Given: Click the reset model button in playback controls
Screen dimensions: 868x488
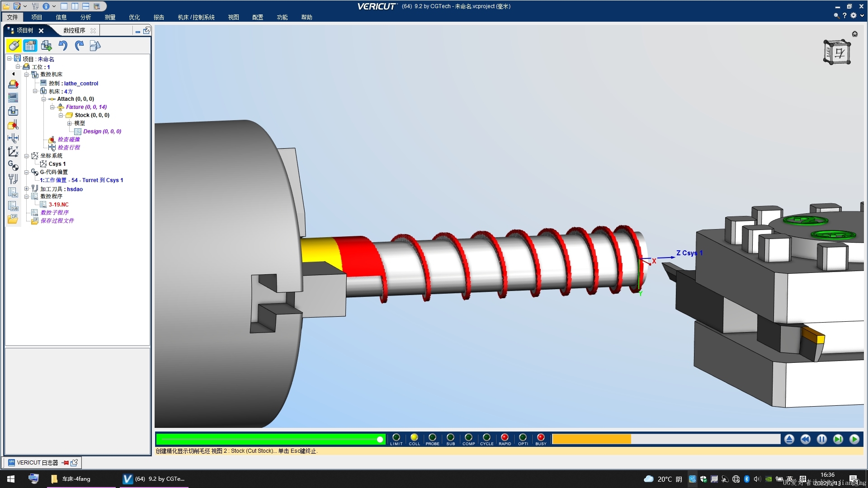Looking at the screenshot, I should (789, 439).
